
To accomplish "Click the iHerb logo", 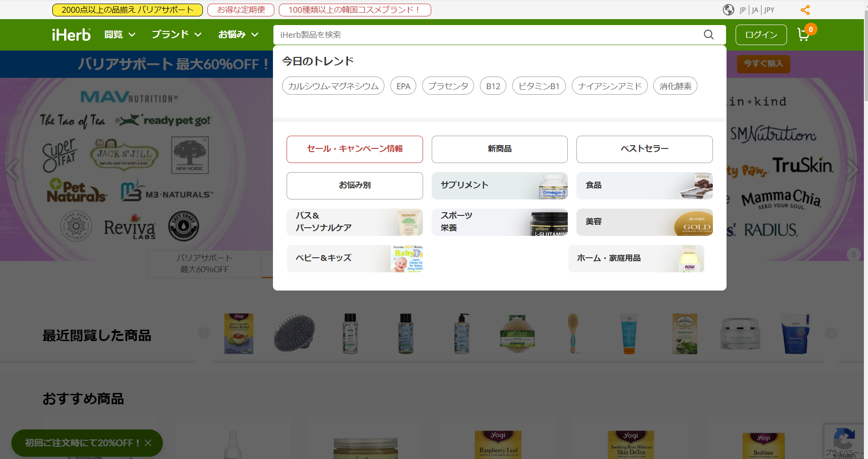I will pos(71,35).
